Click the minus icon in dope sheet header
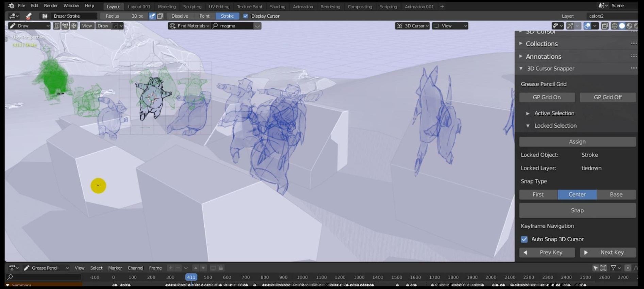The height and width of the screenshot is (289, 644). [178, 268]
